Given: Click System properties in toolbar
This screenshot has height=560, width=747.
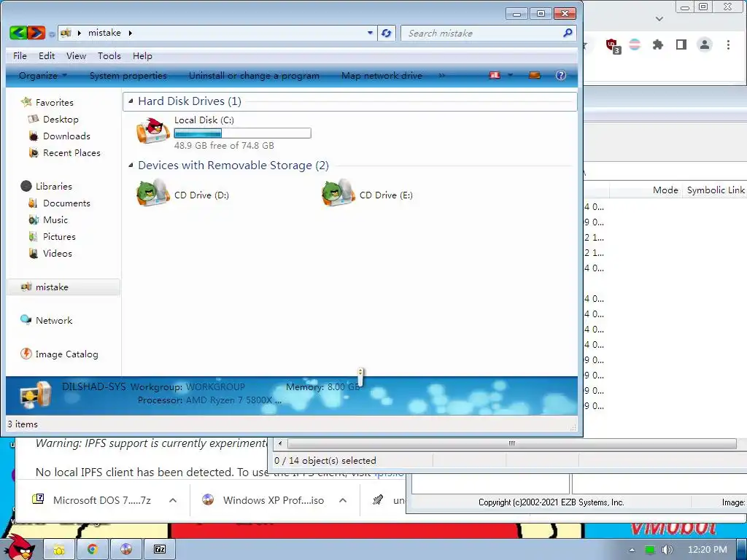Looking at the screenshot, I should [x=128, y=75].
